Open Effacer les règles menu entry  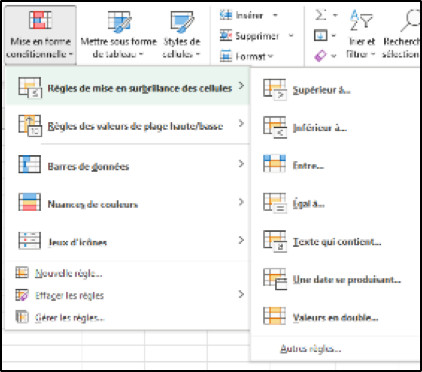(x=128, y=295)
